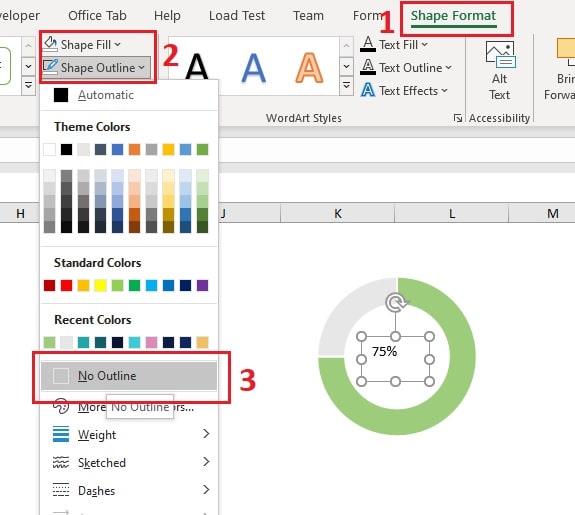The image size is (575, 515).
Task: Click the Weight lines icon
Action: (x=61, y=434)
